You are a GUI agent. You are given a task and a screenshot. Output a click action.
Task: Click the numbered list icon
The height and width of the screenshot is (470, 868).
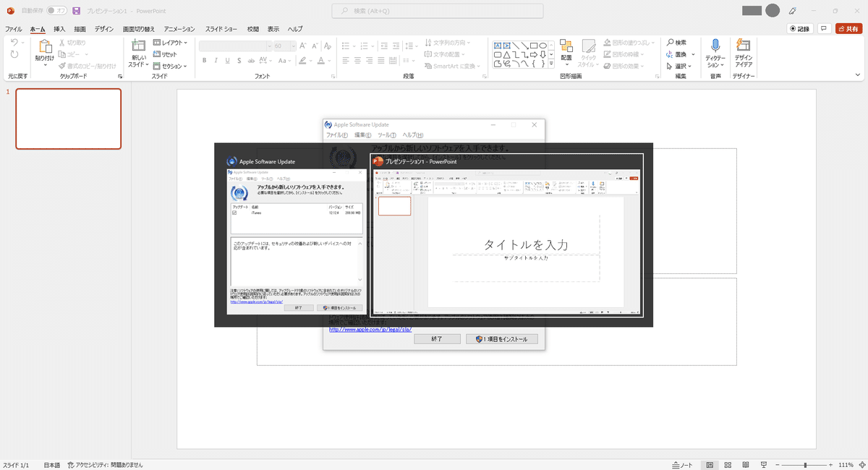tap(365, 45)
